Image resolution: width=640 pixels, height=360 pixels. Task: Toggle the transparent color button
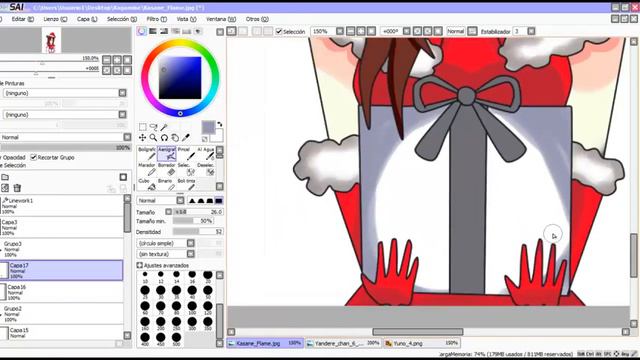[x=205, y=139]
